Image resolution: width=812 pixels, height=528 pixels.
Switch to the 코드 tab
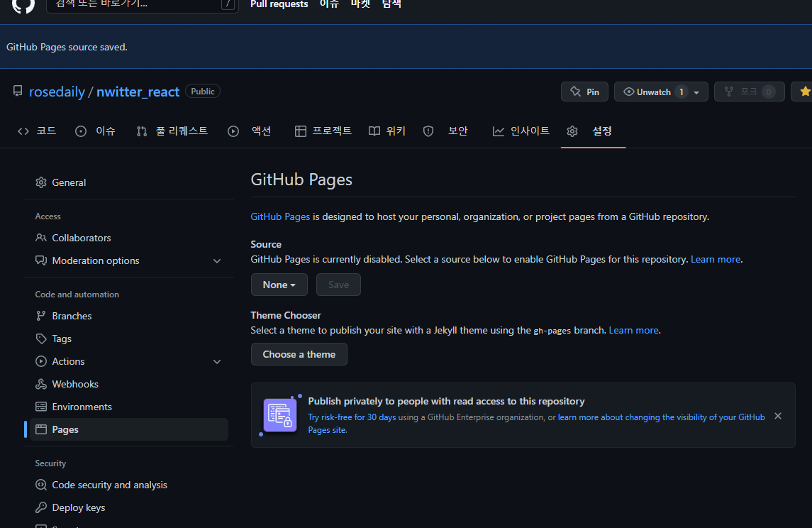[37, 131]
